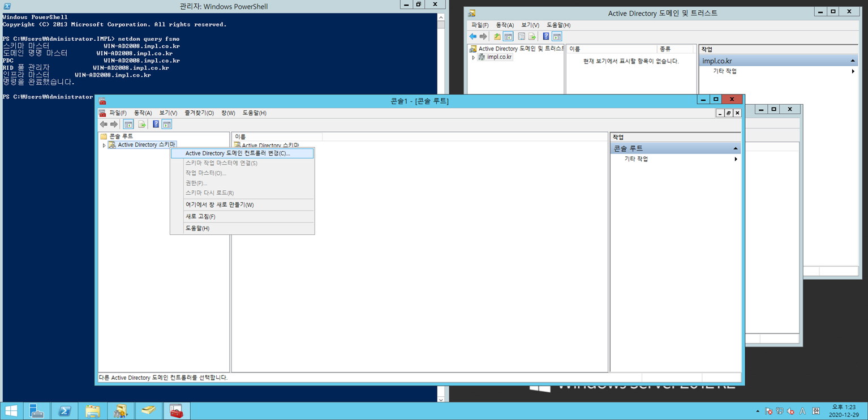Image resolution: width=868 pixels, height=420 pixels.
Task: Open Help icon in Console1 toolbar
Action: point(156,125)
